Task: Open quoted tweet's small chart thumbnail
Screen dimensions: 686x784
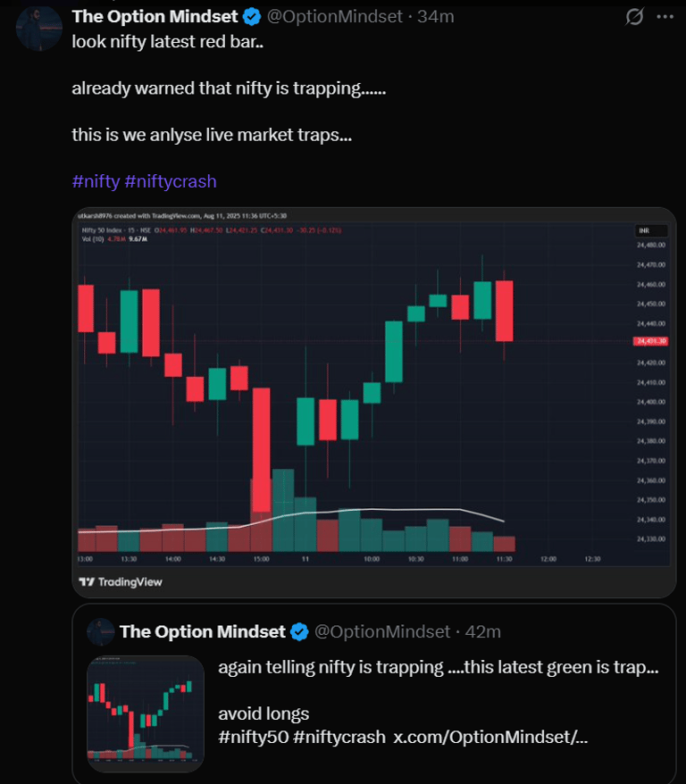Action: coord(146,714)
